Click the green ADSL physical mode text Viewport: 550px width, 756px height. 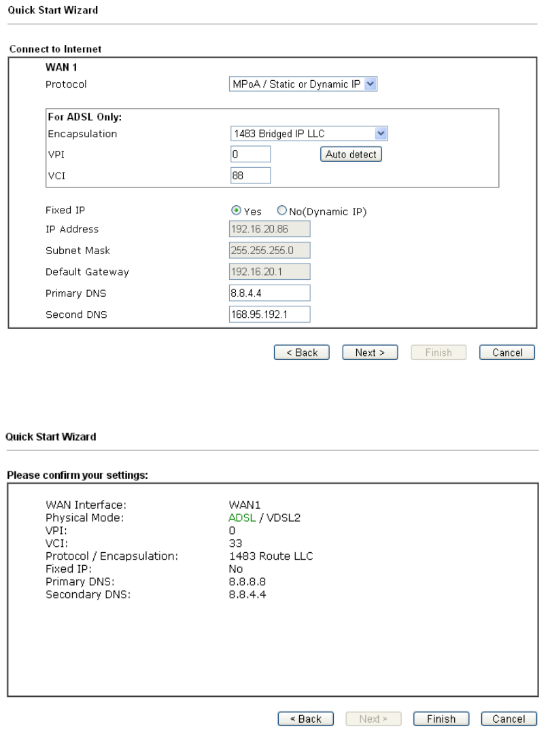[242, 518]
